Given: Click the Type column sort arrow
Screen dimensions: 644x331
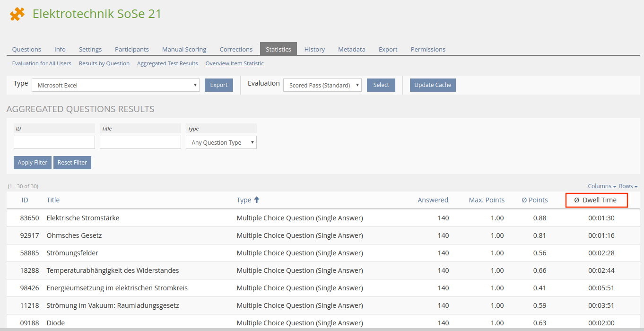Looking at the screenshot, I should pyautogui.click(x=257, y=200).
